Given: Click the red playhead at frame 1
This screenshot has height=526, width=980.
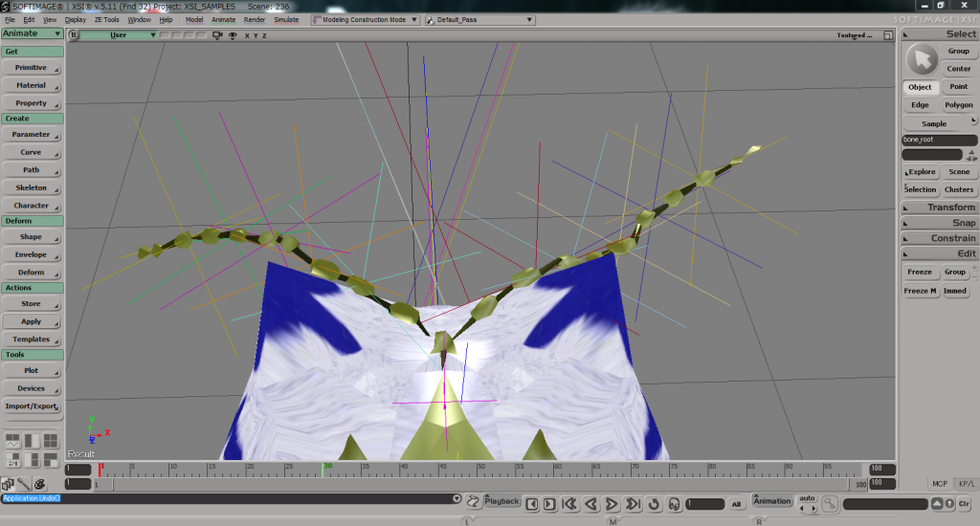Looking at the screenshot, I should (x=100, y=470).
